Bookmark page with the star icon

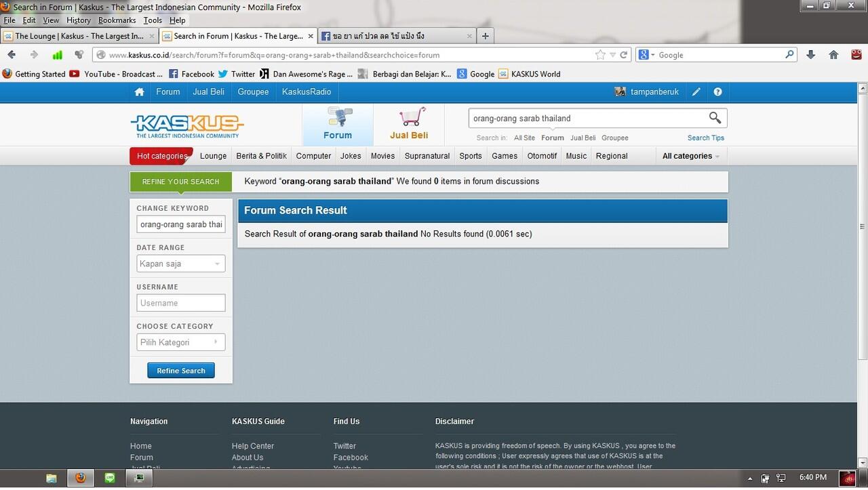[600, 55]
